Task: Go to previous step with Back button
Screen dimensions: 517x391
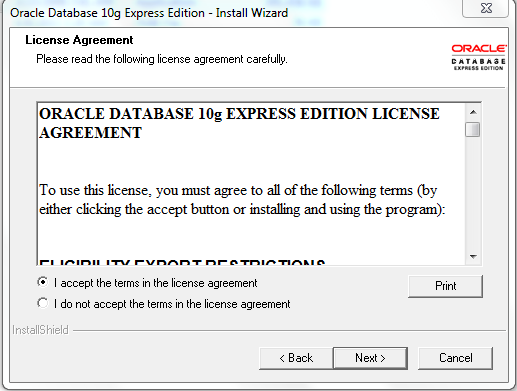Action: coord(296,358)
